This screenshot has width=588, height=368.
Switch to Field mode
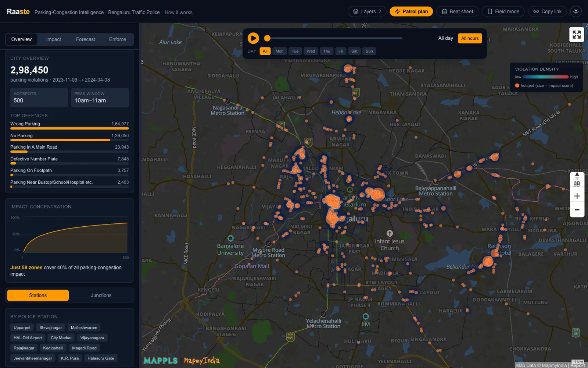tap(503, 11)
